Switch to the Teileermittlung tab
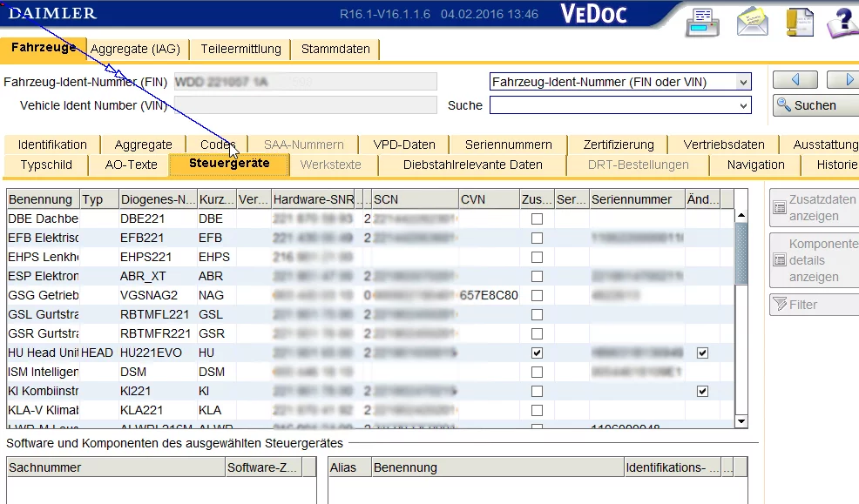Viewport: 859px width, 504px height. [x=241, y=50]
